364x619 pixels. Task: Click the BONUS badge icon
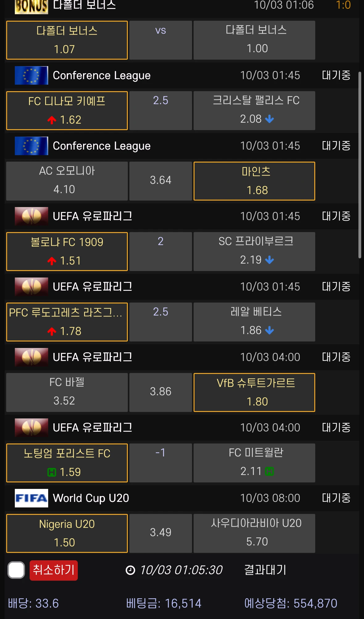tap(31, 6)
